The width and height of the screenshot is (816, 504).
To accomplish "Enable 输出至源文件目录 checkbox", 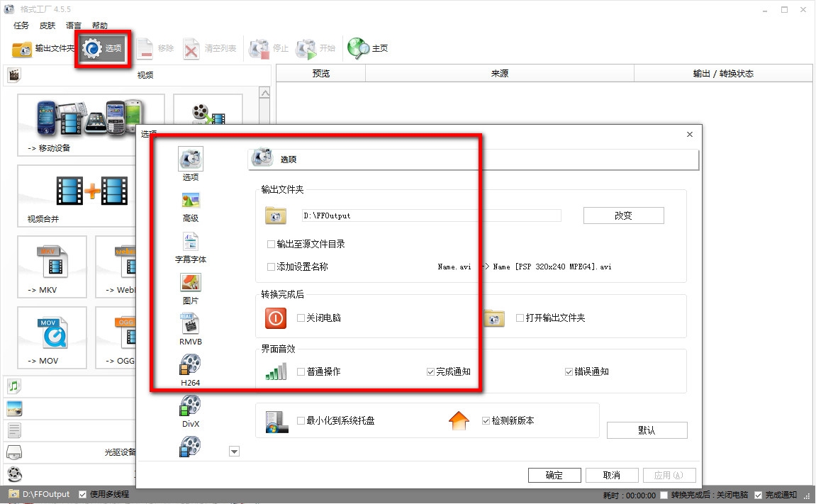I will (271, 244).
